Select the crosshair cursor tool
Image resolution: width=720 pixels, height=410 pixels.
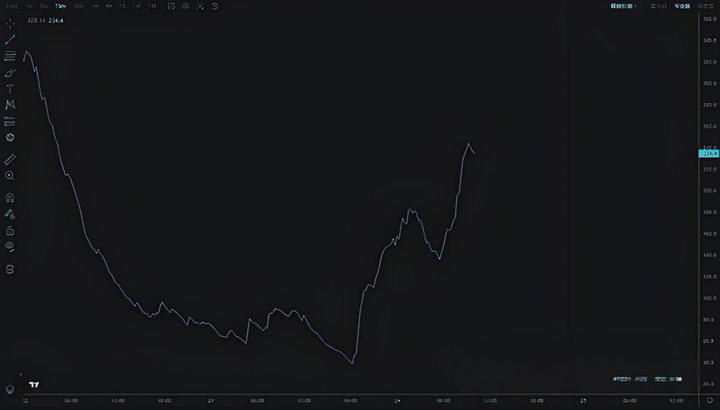coord(10,22)
